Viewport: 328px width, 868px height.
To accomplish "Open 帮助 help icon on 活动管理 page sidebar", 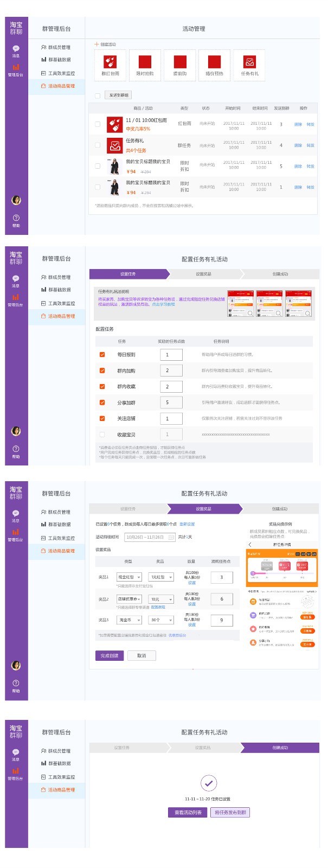I will coord(16,217).
